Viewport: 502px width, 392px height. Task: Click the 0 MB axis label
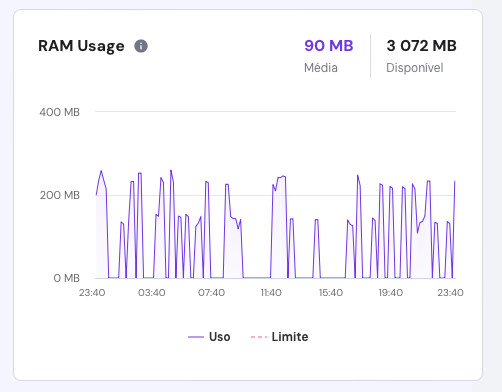67,278
